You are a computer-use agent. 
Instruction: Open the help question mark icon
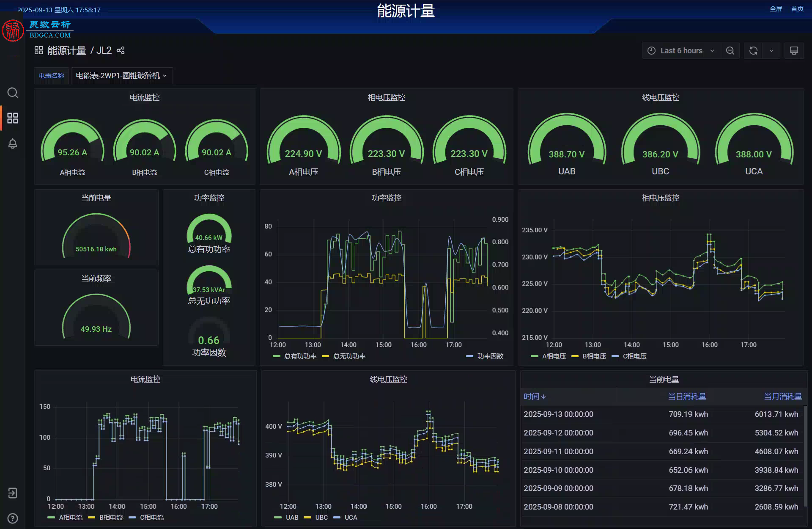pyautogui.click(x=13, y=518)
